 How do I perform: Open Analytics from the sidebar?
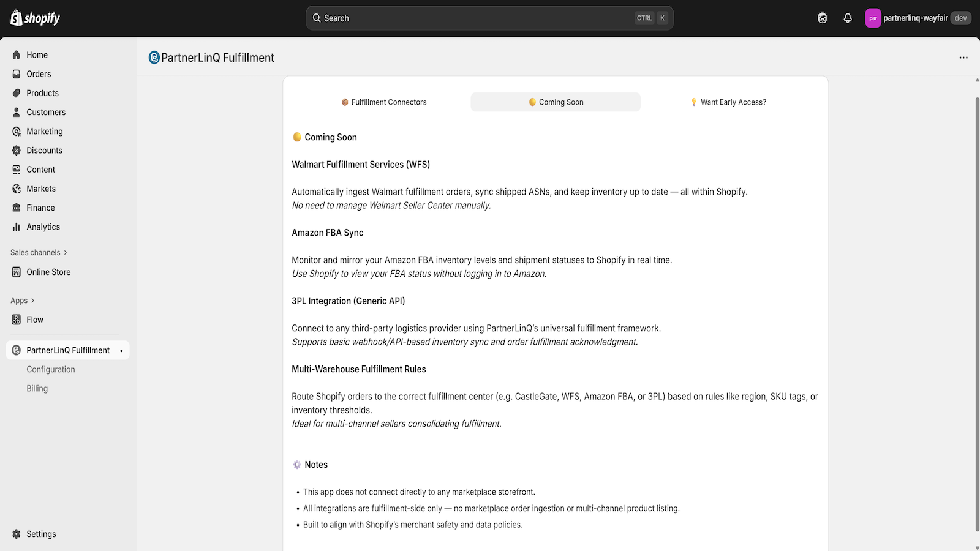pyautogui.click(x=43, y=227)
